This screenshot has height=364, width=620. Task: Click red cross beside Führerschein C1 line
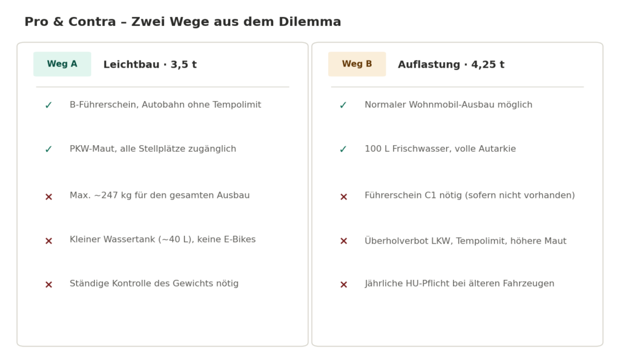click(344, 197)
